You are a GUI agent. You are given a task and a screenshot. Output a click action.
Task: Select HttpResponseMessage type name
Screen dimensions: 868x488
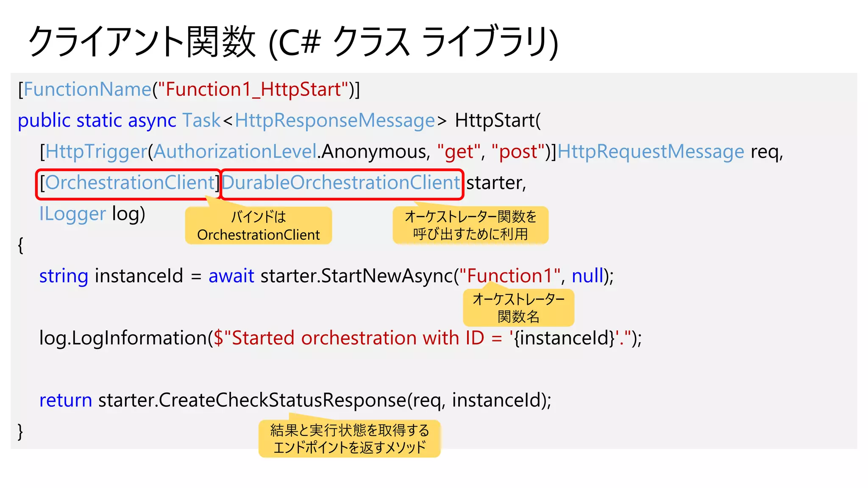tap(335, 120)
